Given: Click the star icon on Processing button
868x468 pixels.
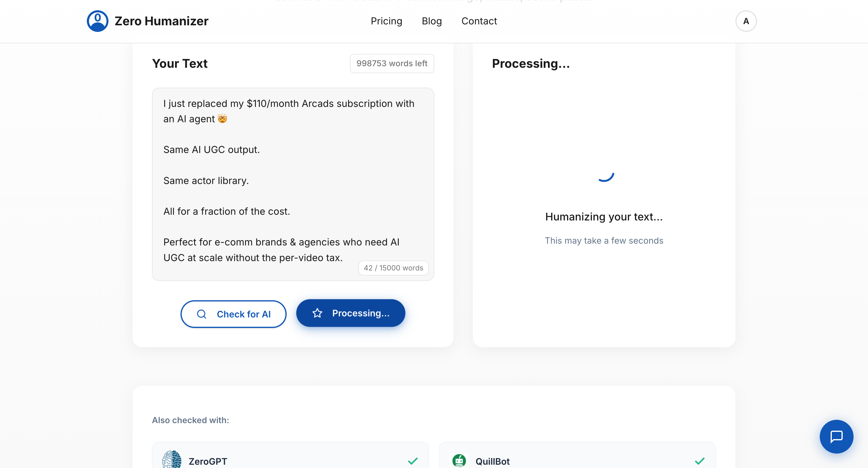Looking at the screenshot, I should 317,313.
